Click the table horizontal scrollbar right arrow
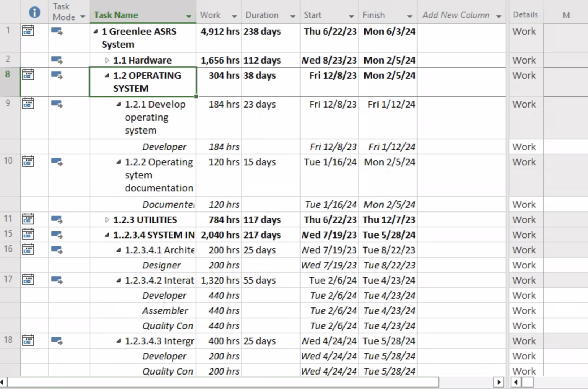Image resolution: width=588 pixels, height=389 pixels. [x=499, y=382]
